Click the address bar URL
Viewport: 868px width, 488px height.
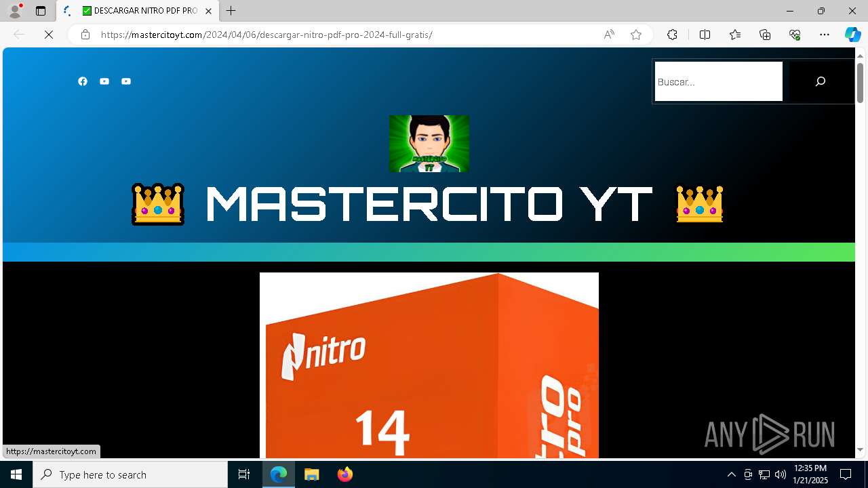tap(267, 35)
